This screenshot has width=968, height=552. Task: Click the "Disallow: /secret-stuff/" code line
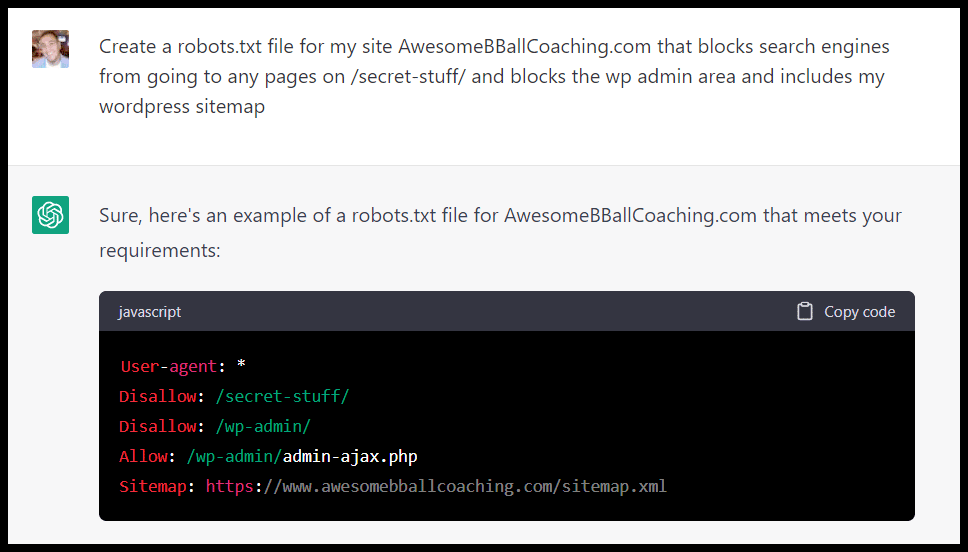(x=234, y=396)
